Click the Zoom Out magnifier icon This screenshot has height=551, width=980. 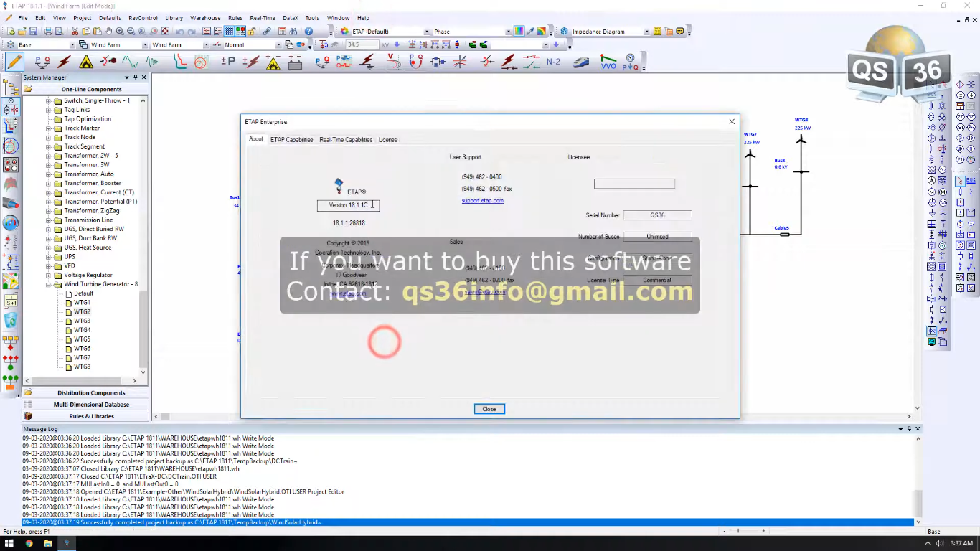131,32
